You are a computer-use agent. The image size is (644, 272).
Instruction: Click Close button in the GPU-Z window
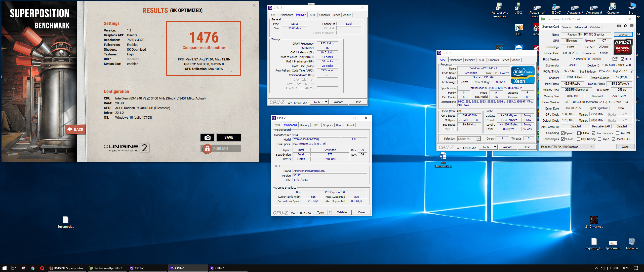tap(625, 147)
